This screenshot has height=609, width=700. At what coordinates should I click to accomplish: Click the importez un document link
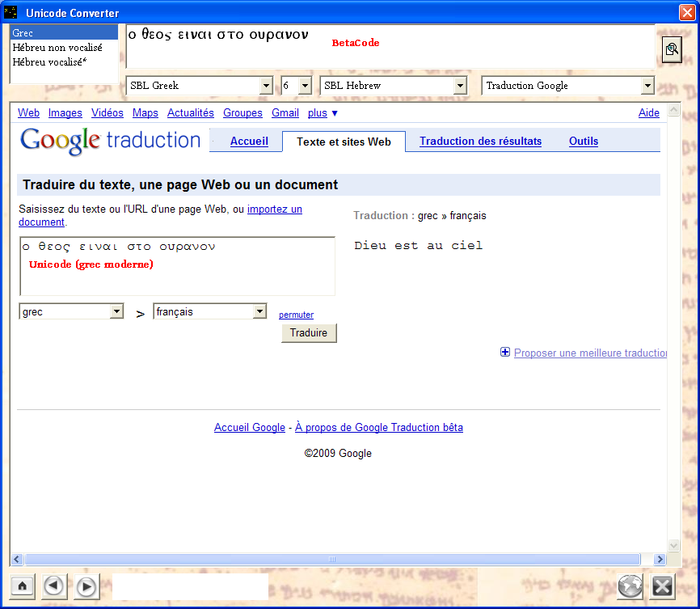(x=275, y=209)
